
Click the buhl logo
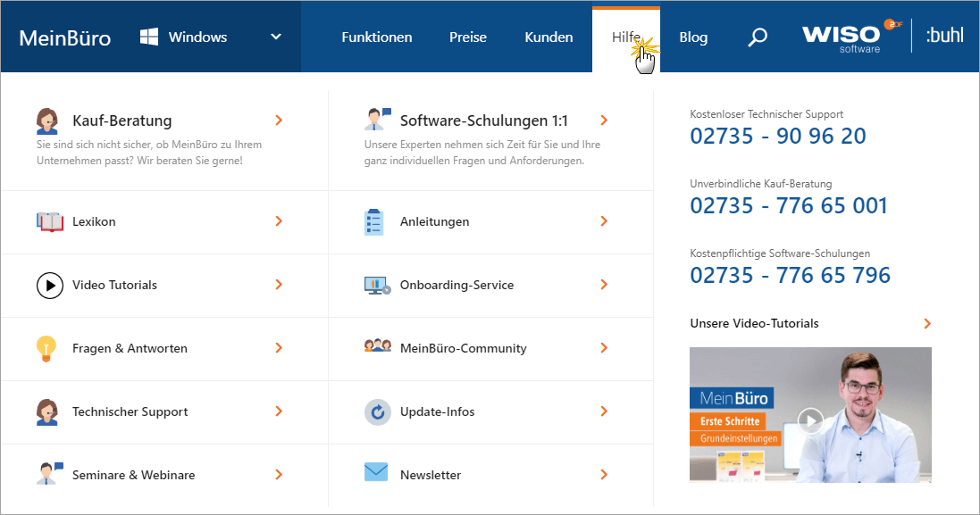[944, 35]
